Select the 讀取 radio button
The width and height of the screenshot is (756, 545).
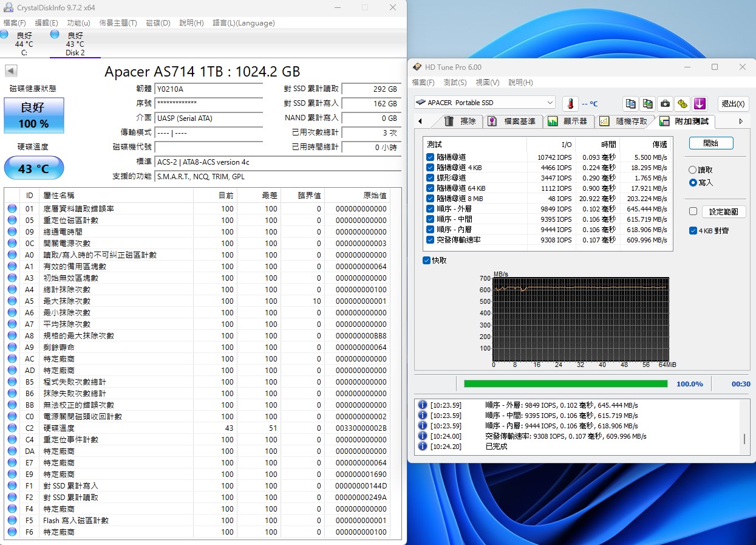pos(692,168)
